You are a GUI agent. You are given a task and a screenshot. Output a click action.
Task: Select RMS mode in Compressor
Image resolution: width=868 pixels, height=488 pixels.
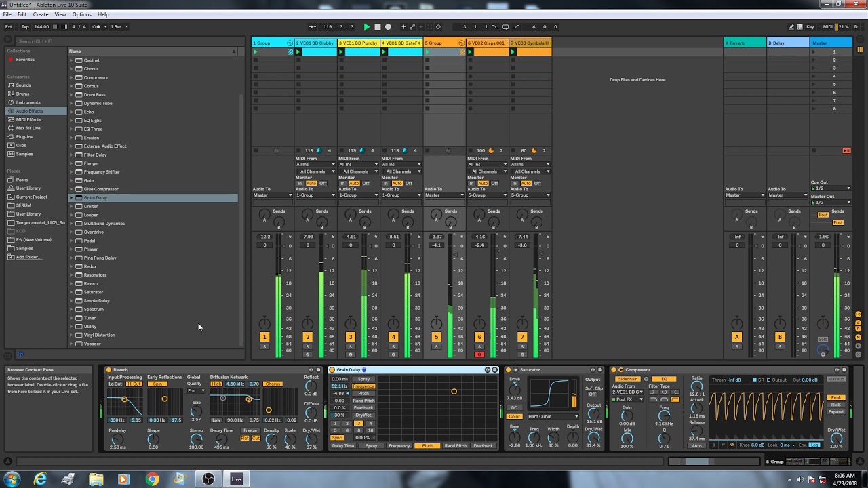(x=836, y=405)
